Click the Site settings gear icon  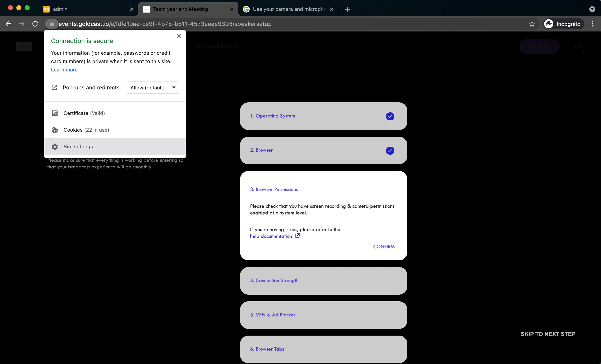click(x=55, y=146)
